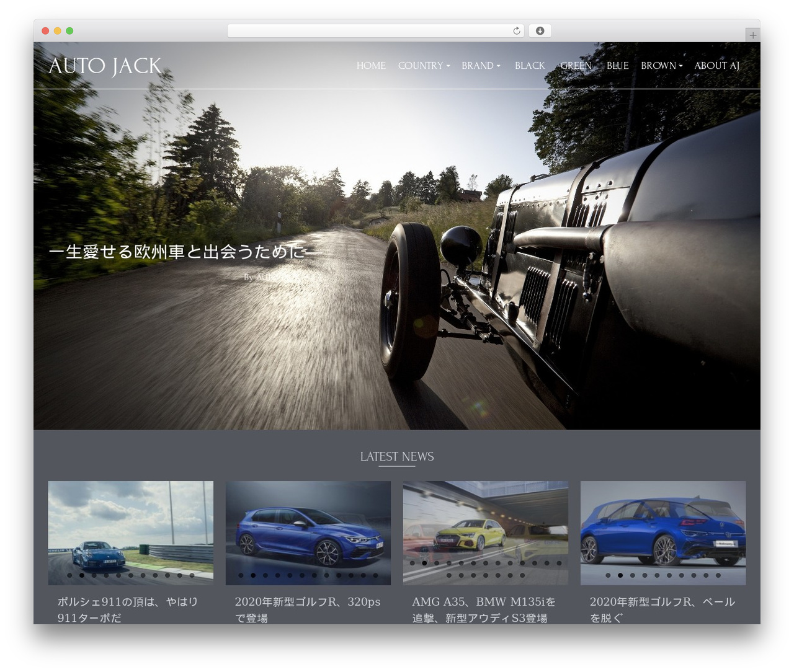The width and height of the screenshot is (794, 672).
Task: Open article 2020年新型ゴルフR、ベールを脱ぐ
Action: click(x=662, y=609)
